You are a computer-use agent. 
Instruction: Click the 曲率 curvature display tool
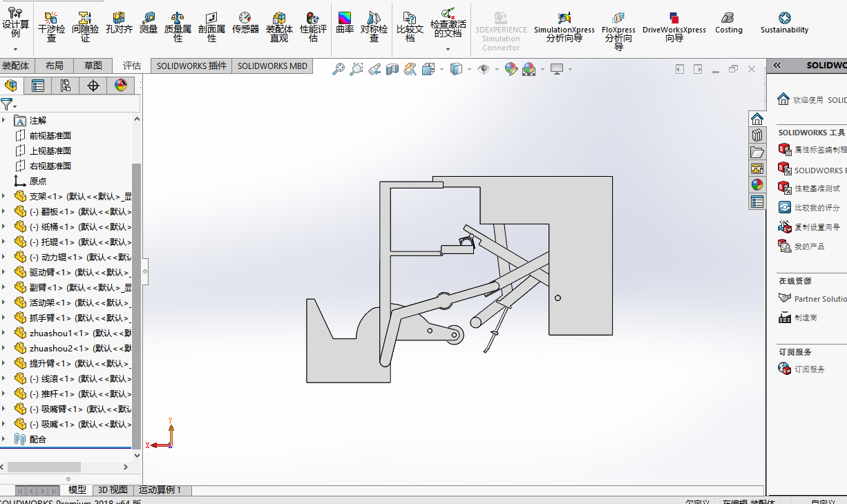[x=345, y=23]
